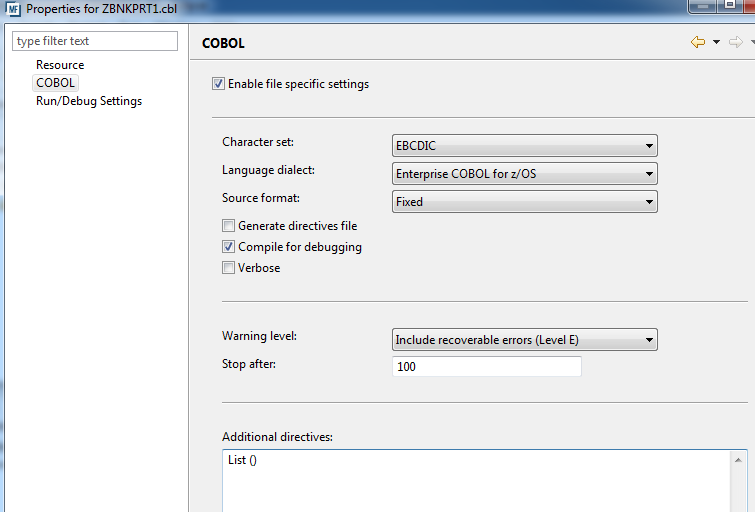This screenshot has width=755, height=512.
Task: Enable the Generate directives file checkbox
Action: (x=229, y=226)
